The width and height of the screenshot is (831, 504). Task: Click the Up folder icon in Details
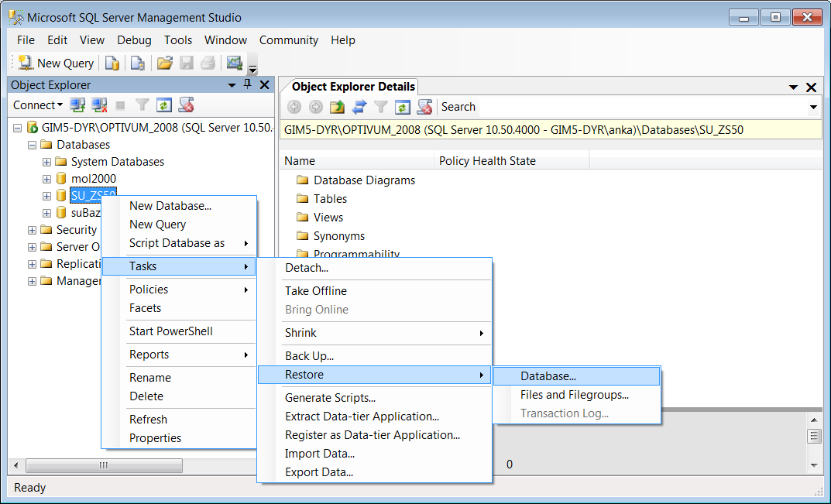tap(337, 107)
